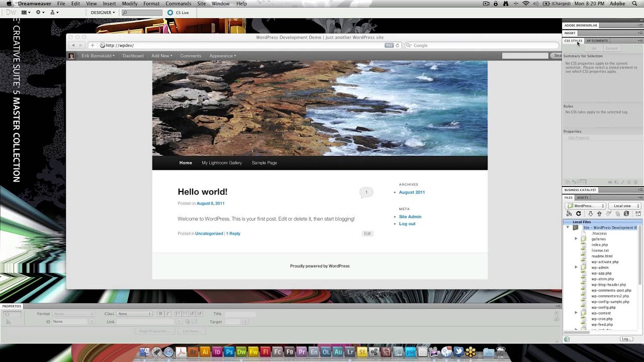Click the Dreamweaver toolbar search field
The image size is (644, 362).
(x=142, y=13)
